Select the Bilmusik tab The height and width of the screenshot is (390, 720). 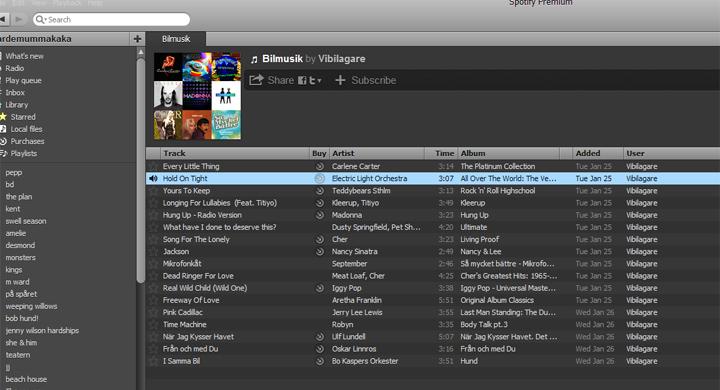176,39
